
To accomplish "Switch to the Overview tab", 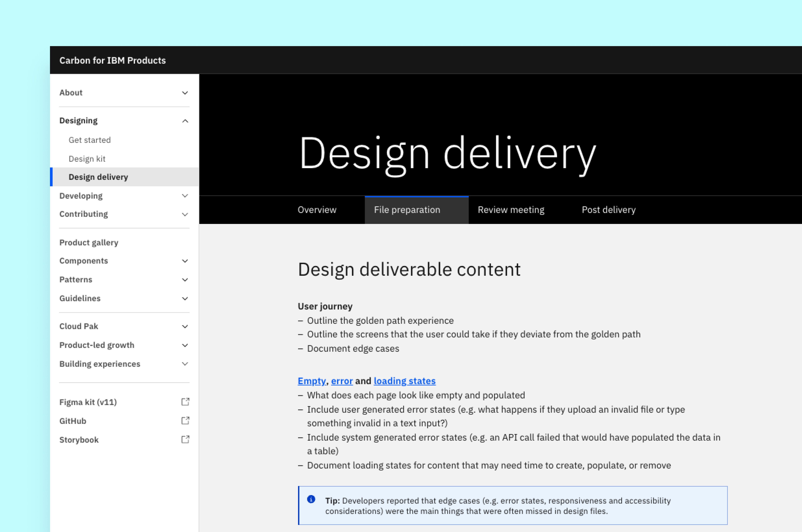I will tap(317, 210).
